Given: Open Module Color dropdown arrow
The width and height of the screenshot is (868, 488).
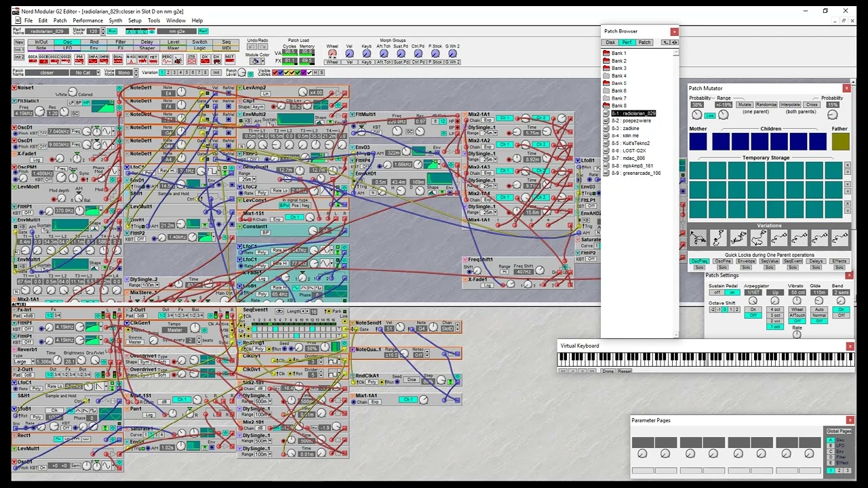Looking at the screenshot, I should (x=262, y=61).
